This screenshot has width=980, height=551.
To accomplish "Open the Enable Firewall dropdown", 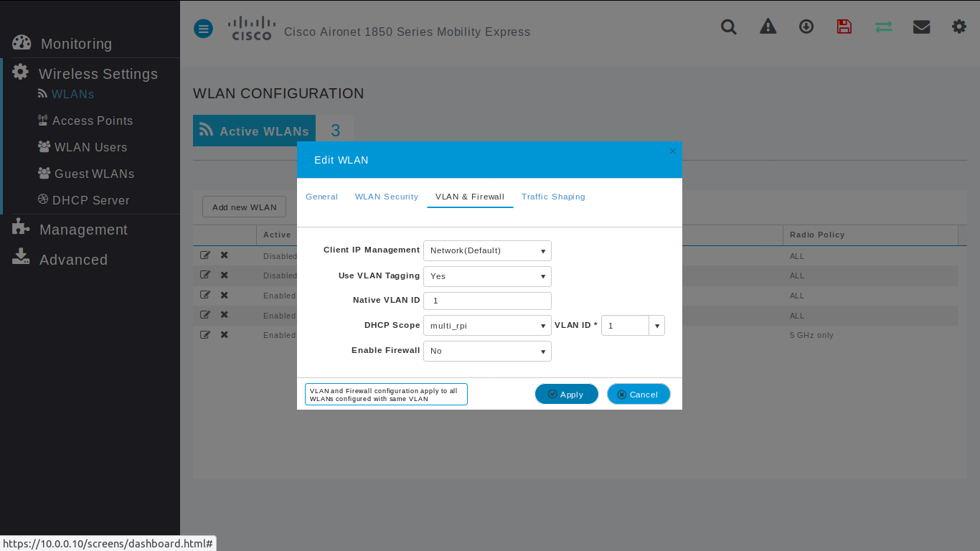I will (x=487, y=351).
